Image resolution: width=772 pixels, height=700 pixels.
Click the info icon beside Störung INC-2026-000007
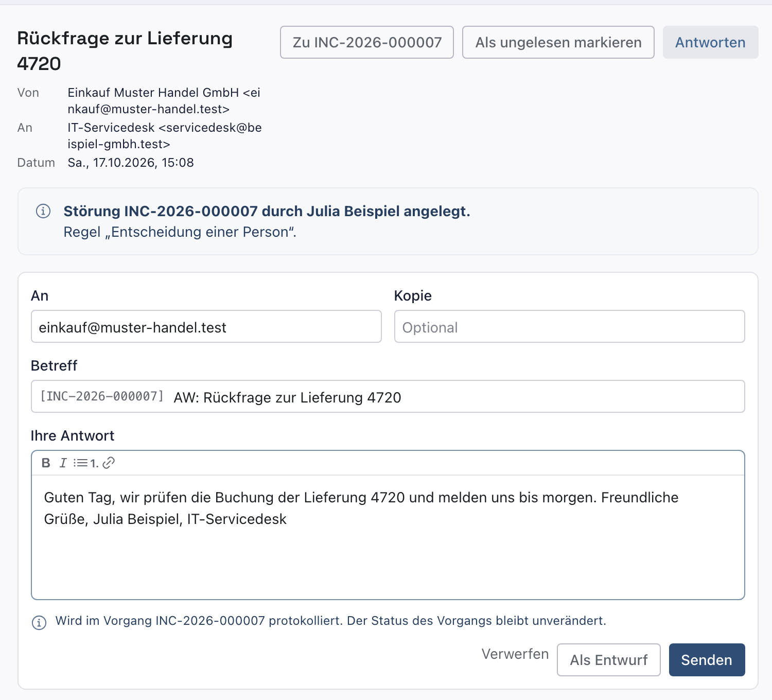pyautogui.click(x=43, y=211)
